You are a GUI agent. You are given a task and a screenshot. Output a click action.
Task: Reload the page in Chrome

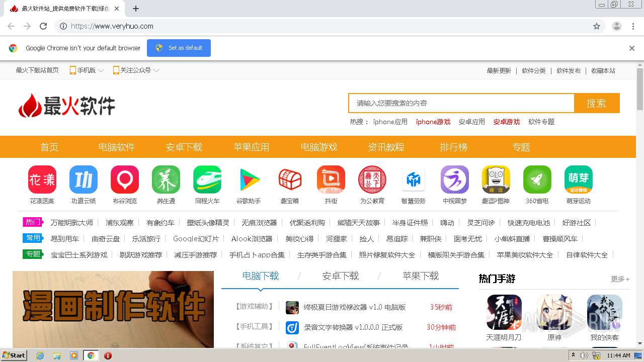(x=43, y=26)
